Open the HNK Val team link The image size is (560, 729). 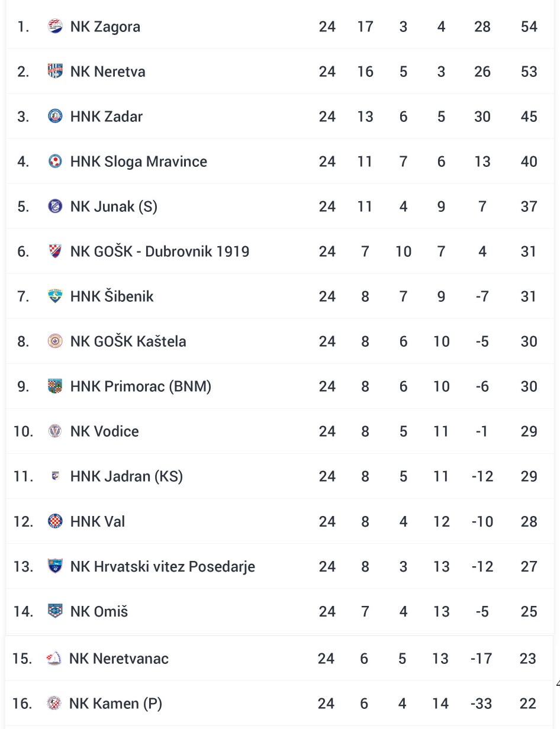[98, 521]
